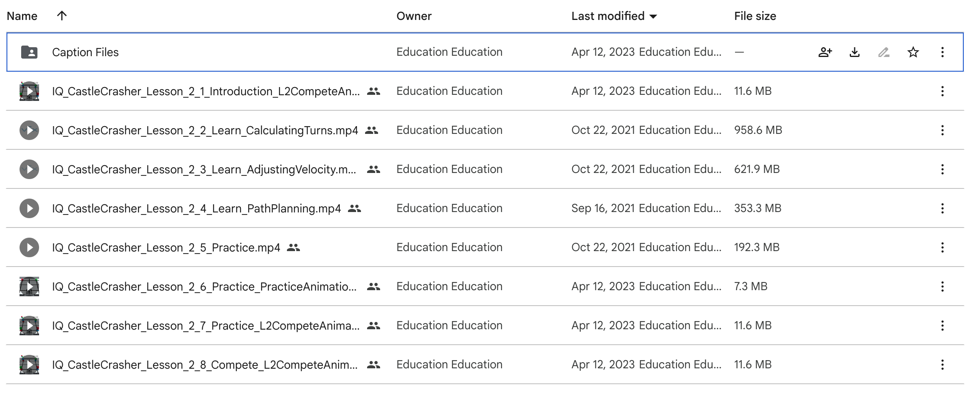This screenshot has width=980, height=420.
Task: Click play icon of Lesson_2_4 PathPlanning video
Action: click(29, 208)
